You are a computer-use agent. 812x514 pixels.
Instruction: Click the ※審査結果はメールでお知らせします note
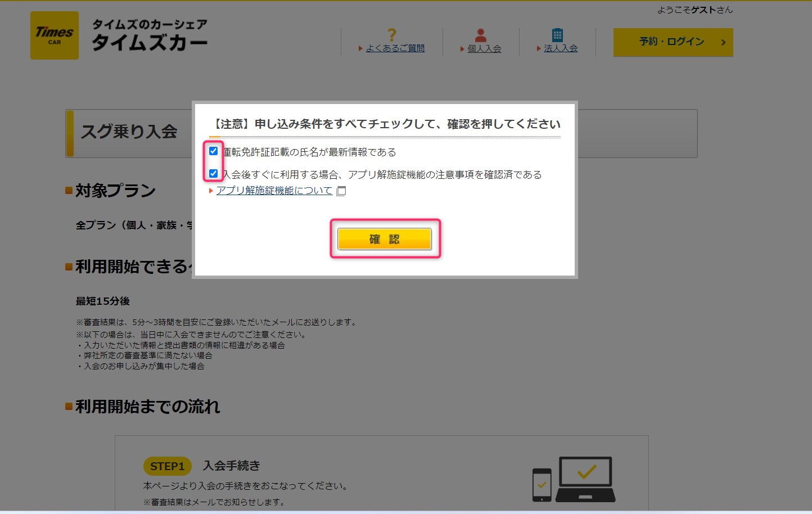(x=214, y=502)
